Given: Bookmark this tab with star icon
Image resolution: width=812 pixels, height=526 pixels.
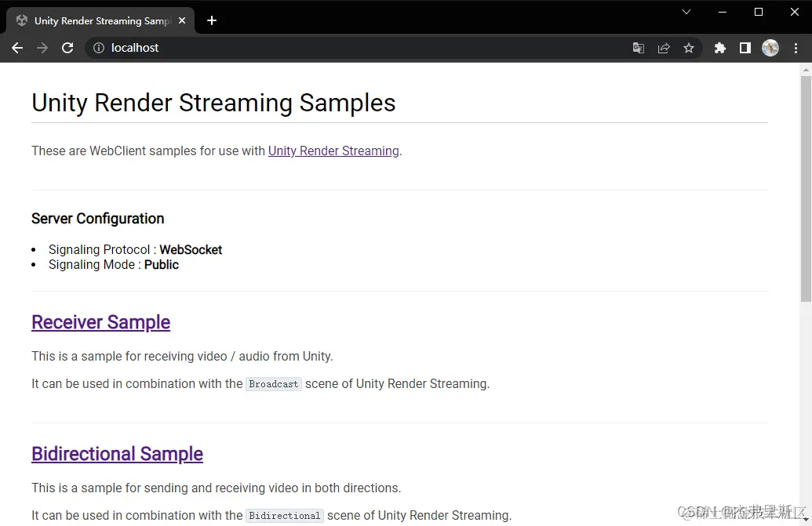Looking at the screenshot, I should click(x=688, y=48).
